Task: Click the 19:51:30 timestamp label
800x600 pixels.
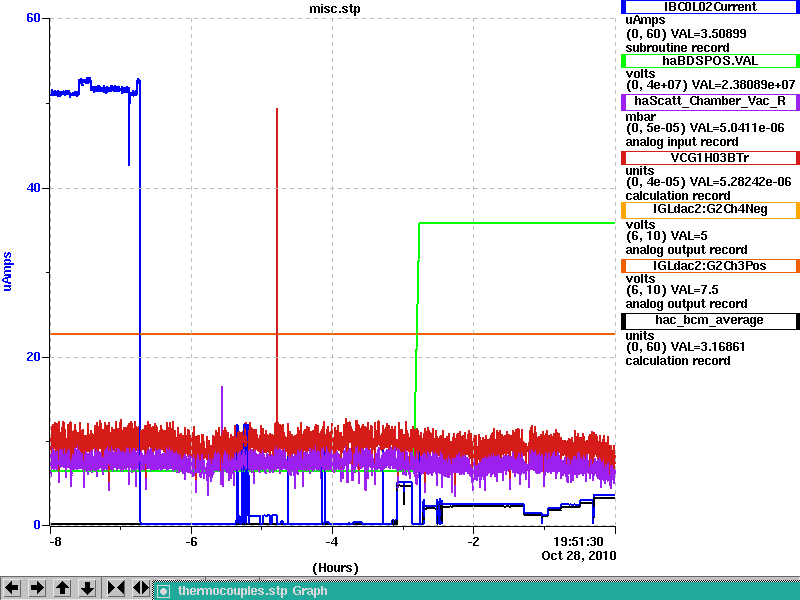Action: pos(578,541)
